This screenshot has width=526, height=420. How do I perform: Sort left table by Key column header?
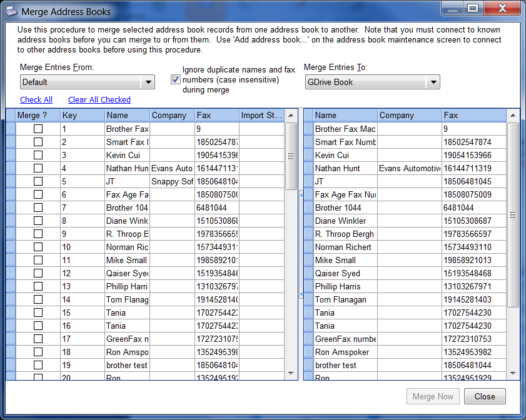[82, 115]
